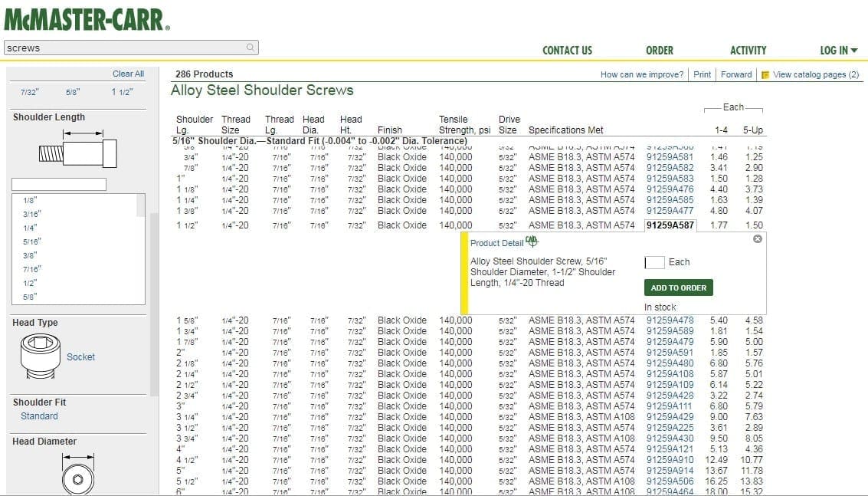Open part number 91259A583
868x496 pixels.
(x=670, y=179)
